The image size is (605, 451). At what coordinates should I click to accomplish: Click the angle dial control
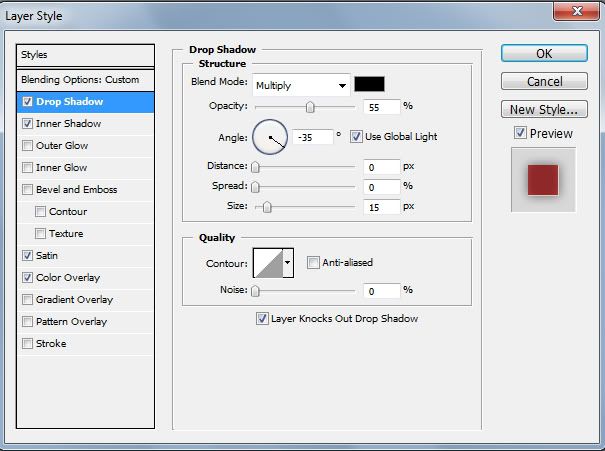tap(270, 136)
